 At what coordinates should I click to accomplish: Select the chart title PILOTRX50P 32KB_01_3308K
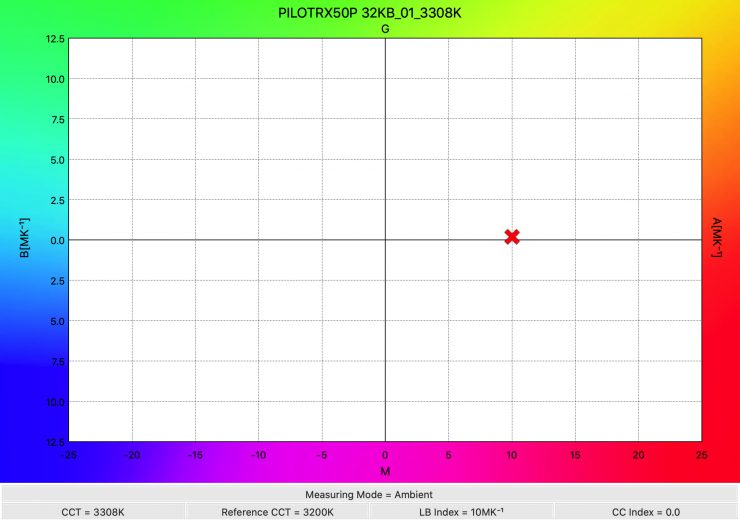click(x=370, y=13)
